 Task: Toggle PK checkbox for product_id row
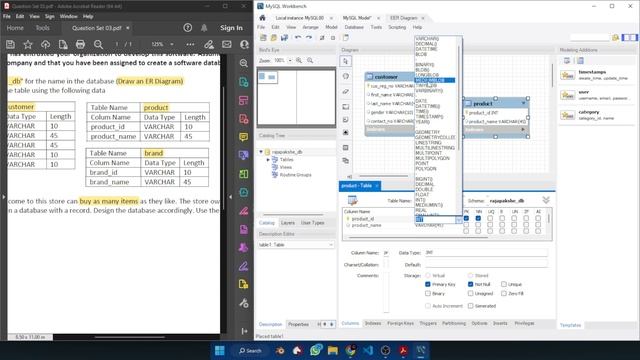click(466, 218)
